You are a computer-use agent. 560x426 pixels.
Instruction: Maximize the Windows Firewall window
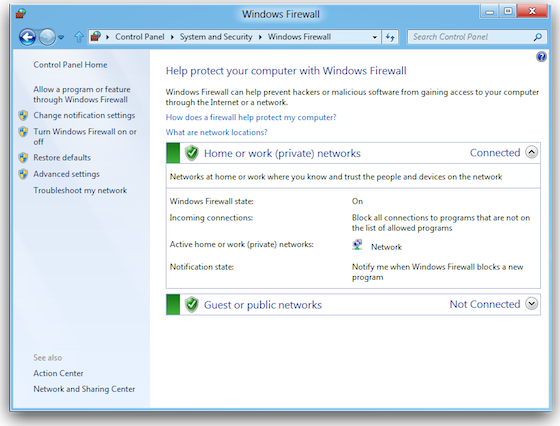(508, 11)
